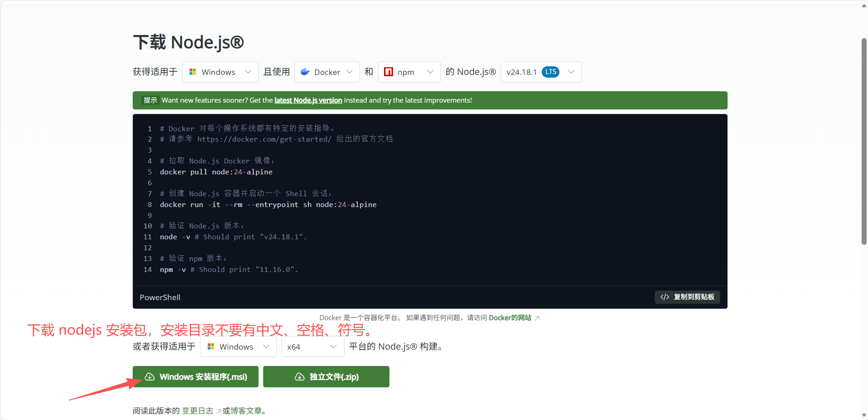Click the '平台的 Node.js® 构建。' text
Image resolution: width=868 pixels, height=420 pixels.
(396, 346)
